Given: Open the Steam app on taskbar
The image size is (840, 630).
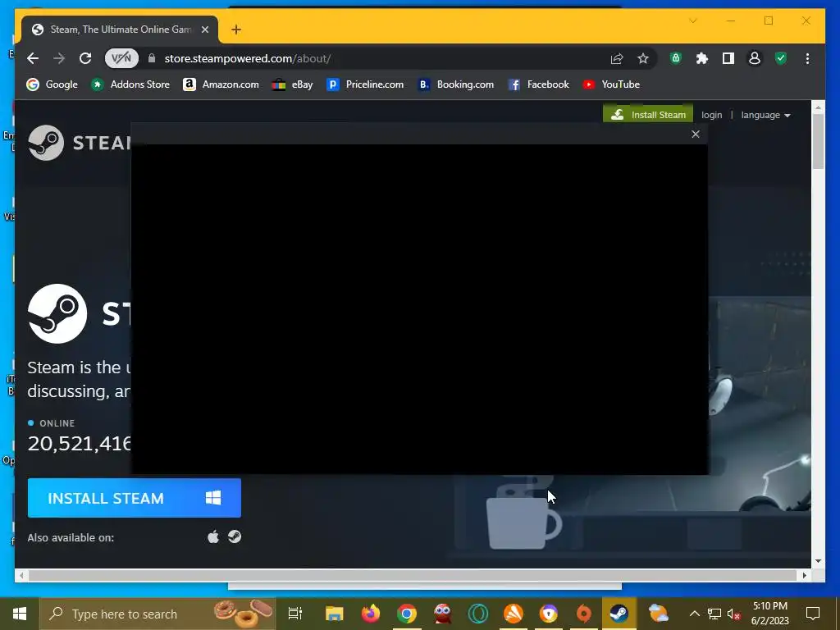Looking at the screenshot, I should tap(619, 614).
